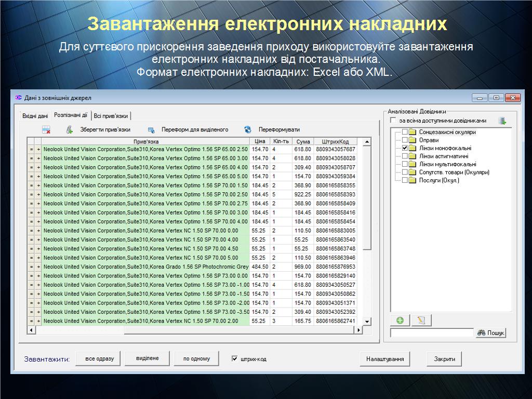Click the delete table row icon

coord(46,130)
